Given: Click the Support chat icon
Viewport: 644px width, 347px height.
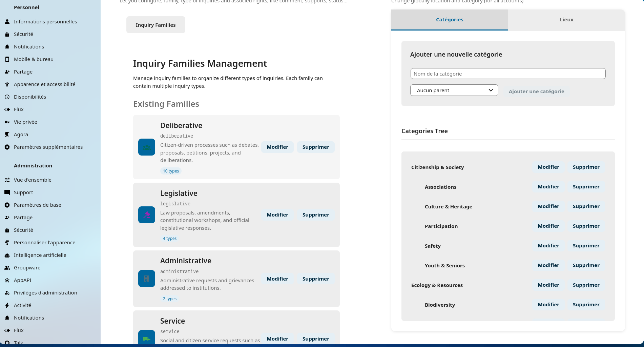Looking at the screenshot, I should pyautogui.click(x=7, y=192).
